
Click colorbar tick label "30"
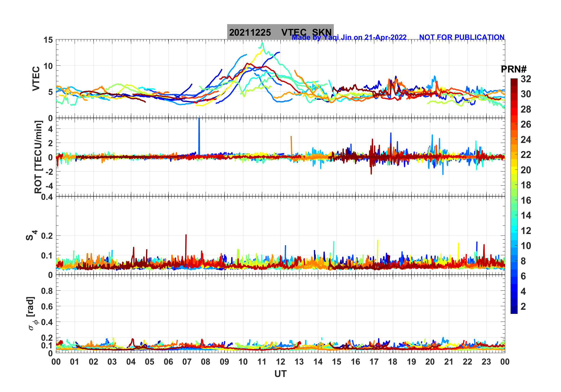click(526, 94)
